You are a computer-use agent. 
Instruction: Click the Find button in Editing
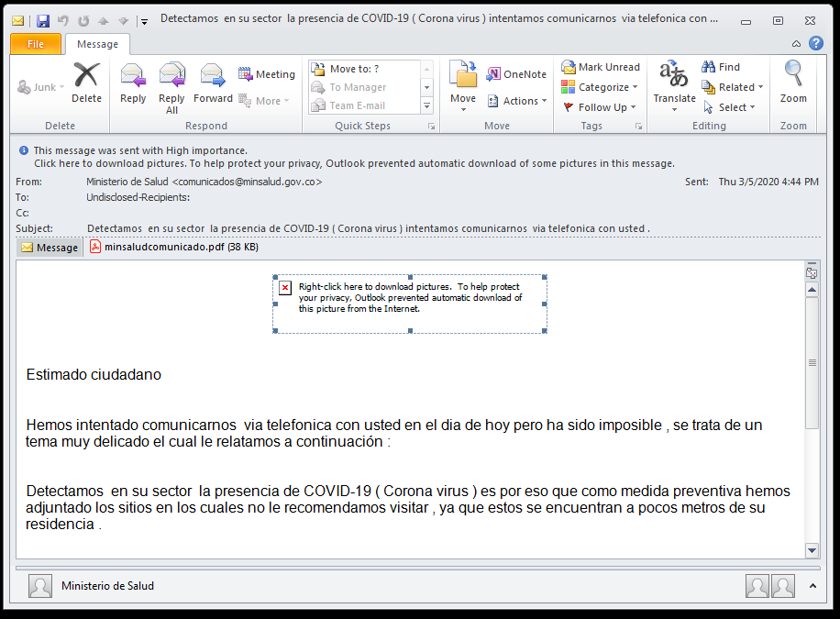coord(721,67)
